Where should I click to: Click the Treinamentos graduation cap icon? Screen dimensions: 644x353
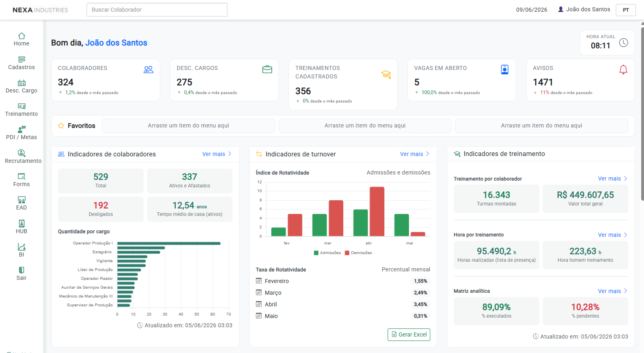pyautogui.click(x=386, y=74)
